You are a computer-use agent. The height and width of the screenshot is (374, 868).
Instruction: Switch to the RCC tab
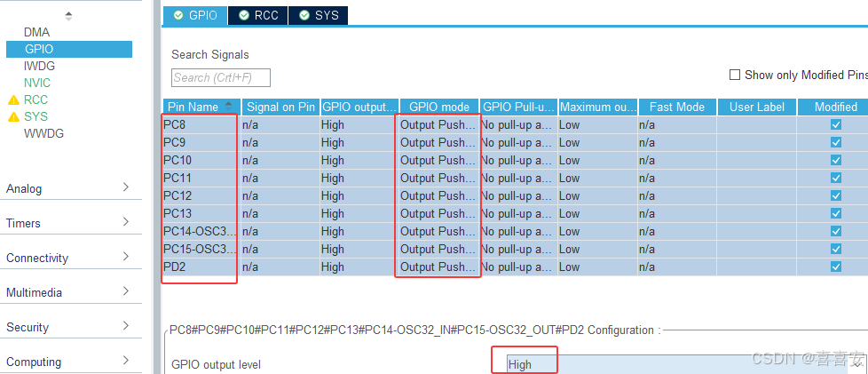click(258, 15)
